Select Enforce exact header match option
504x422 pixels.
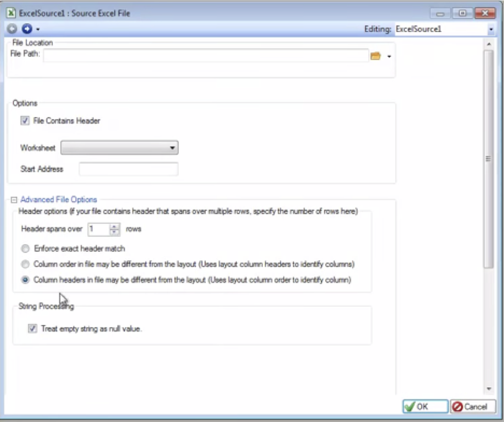tap(25, 248)
